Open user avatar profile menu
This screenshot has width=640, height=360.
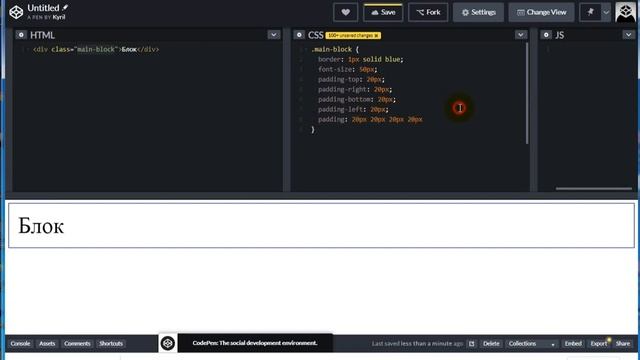(x=625, y=12)
